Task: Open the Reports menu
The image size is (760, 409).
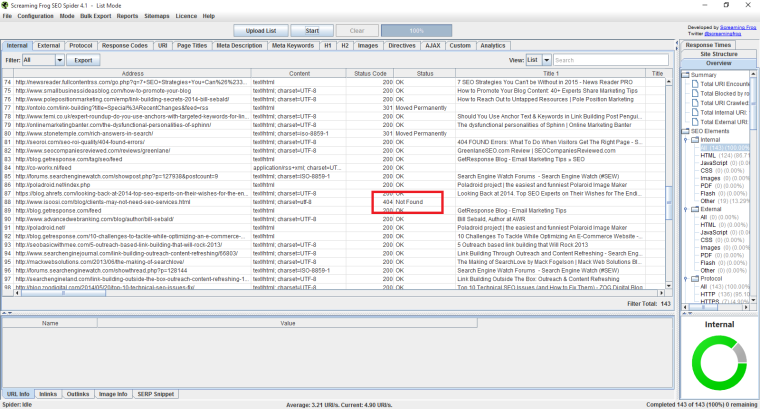Action: pos(127,16)
